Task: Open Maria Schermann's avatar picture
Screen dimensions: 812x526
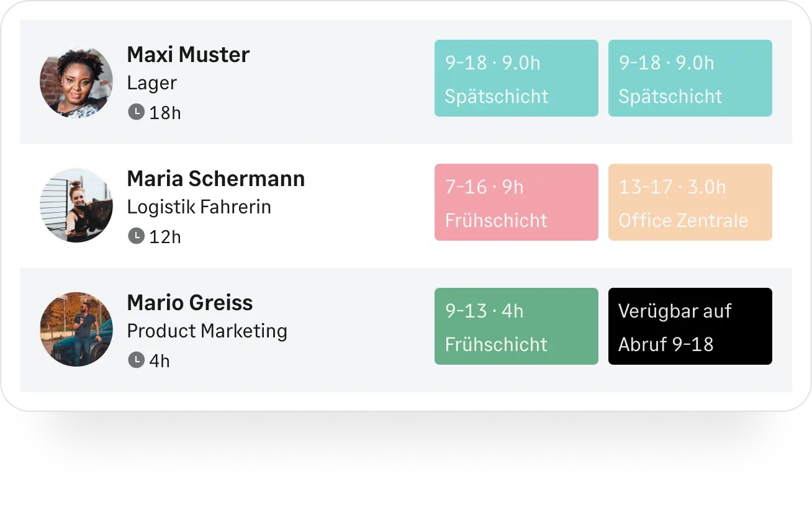Action: coord(76,205)
